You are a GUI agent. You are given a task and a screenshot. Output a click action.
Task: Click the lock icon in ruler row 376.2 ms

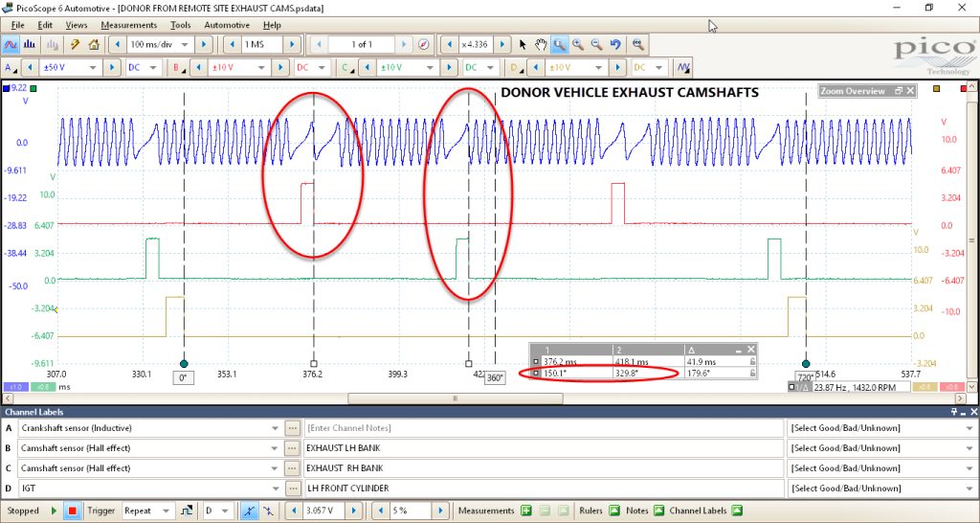752,361
